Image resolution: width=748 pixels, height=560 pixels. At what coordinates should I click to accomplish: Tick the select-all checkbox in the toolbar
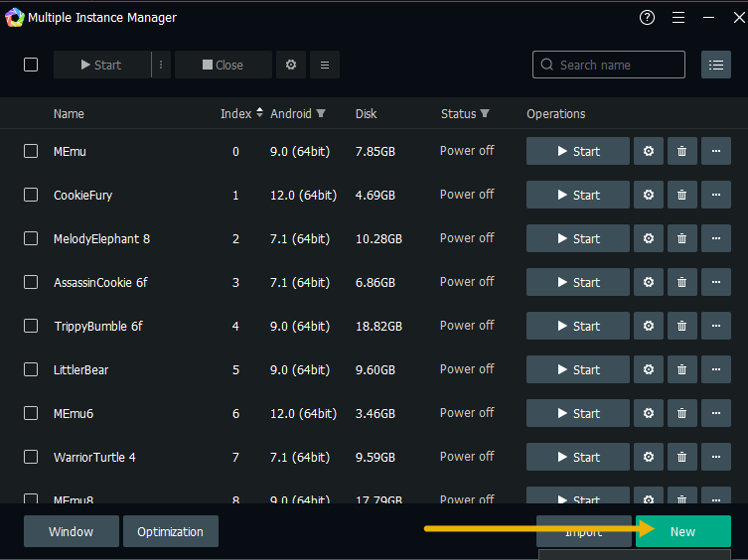tap(31, 65)
